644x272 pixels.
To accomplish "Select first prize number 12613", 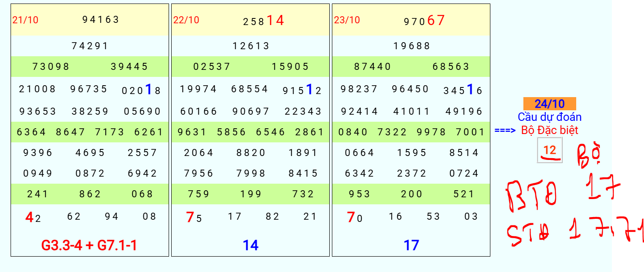I will (251, 46).
